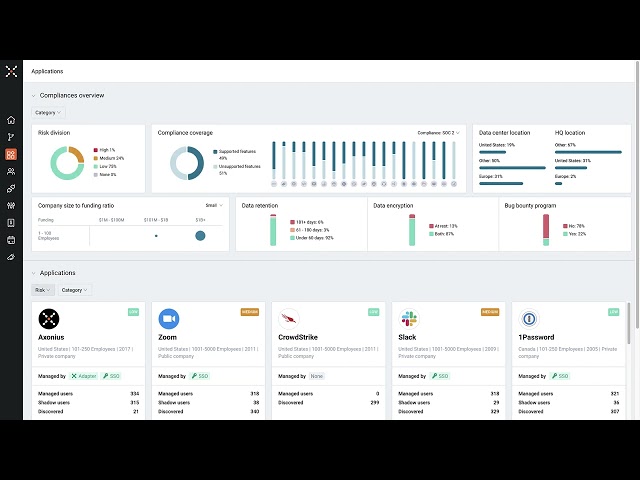The image size is (640, 480).
Task: Click the 1Password logo on its card
Action: [529, 319]
